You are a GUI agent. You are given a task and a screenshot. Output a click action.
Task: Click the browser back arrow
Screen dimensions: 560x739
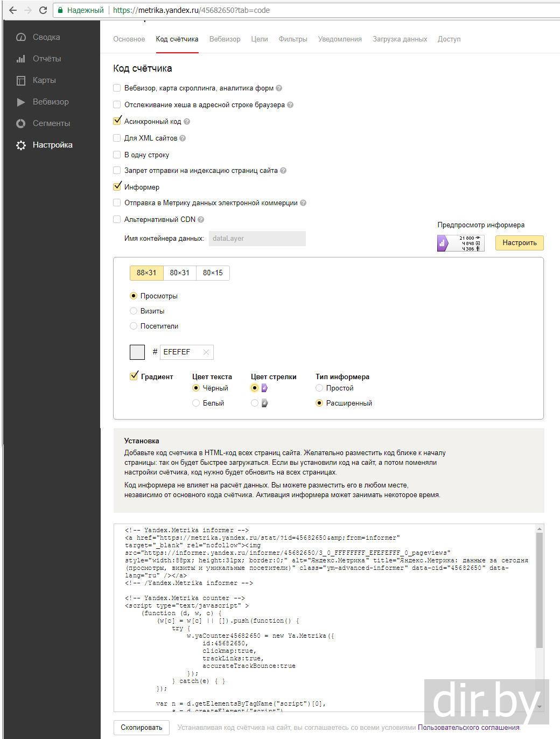pos(12,10)
